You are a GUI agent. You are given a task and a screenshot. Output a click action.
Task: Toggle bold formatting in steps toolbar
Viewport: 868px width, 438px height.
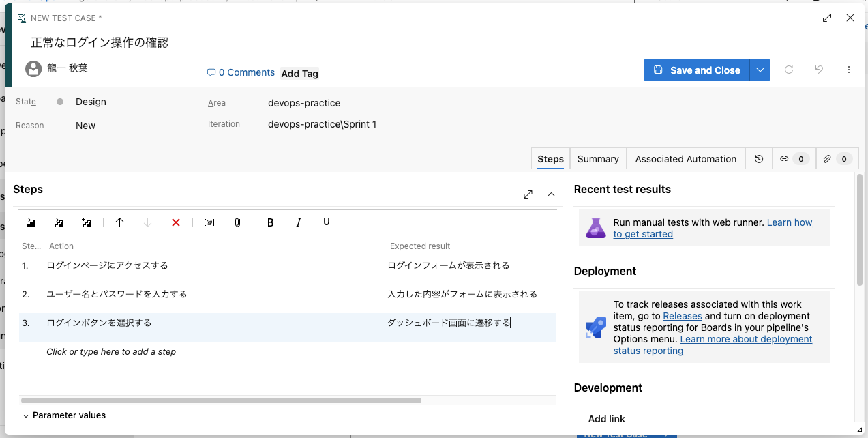click(271, 222)
